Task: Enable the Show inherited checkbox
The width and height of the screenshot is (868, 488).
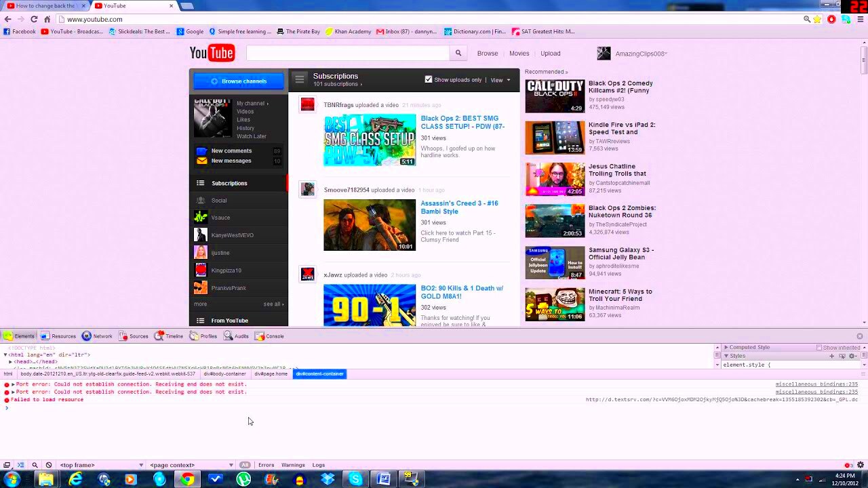Action: point(819,348)
